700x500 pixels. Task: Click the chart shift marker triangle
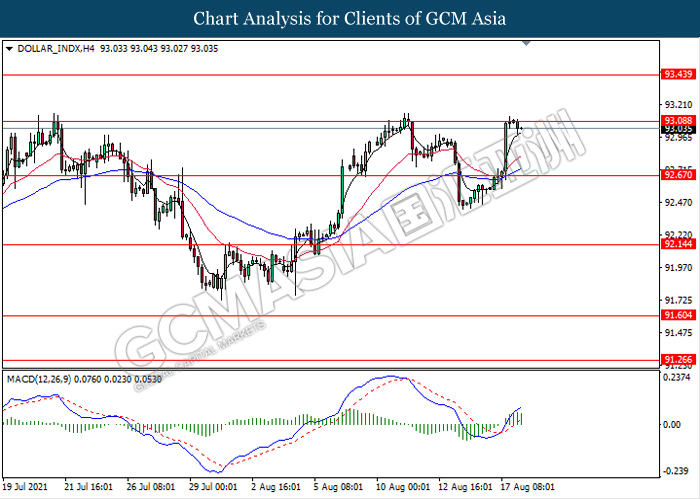526,43
